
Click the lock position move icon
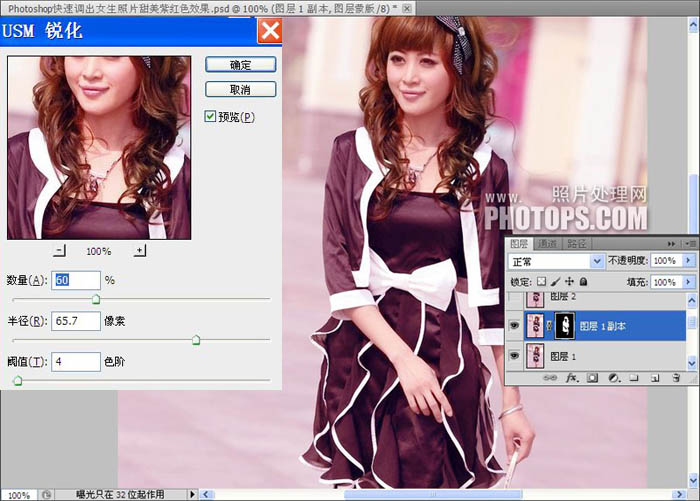tap(568, 283)
